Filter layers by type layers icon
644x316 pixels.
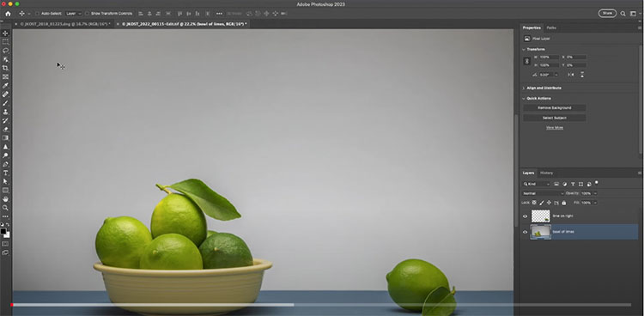click(x=573, y=184)
